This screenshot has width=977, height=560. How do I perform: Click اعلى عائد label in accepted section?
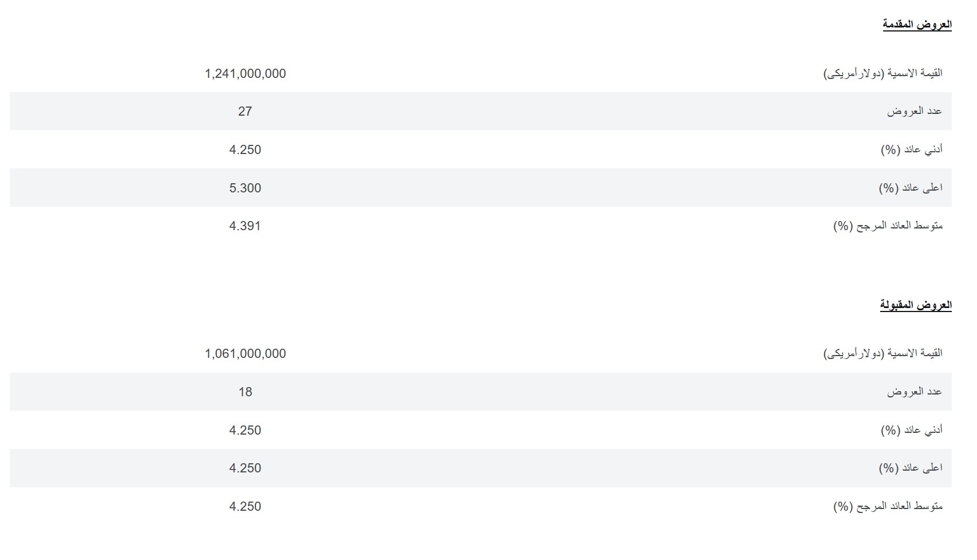(x=911, y=468)
